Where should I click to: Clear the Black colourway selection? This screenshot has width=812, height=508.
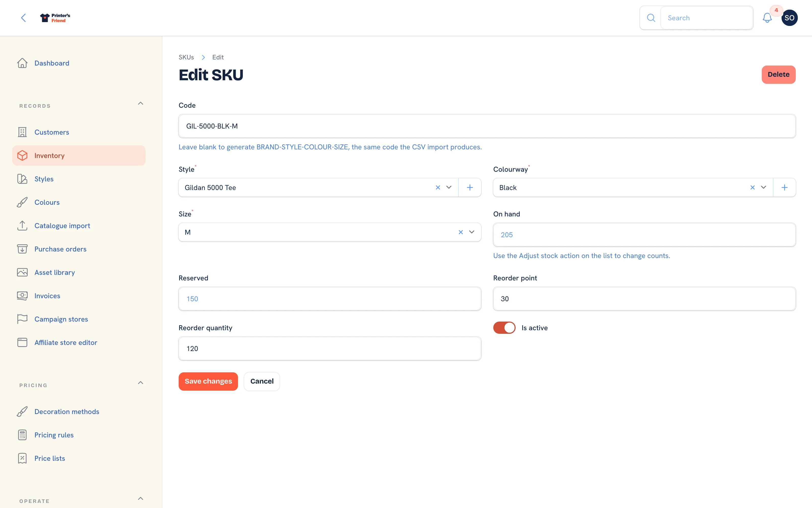(753, 187)
